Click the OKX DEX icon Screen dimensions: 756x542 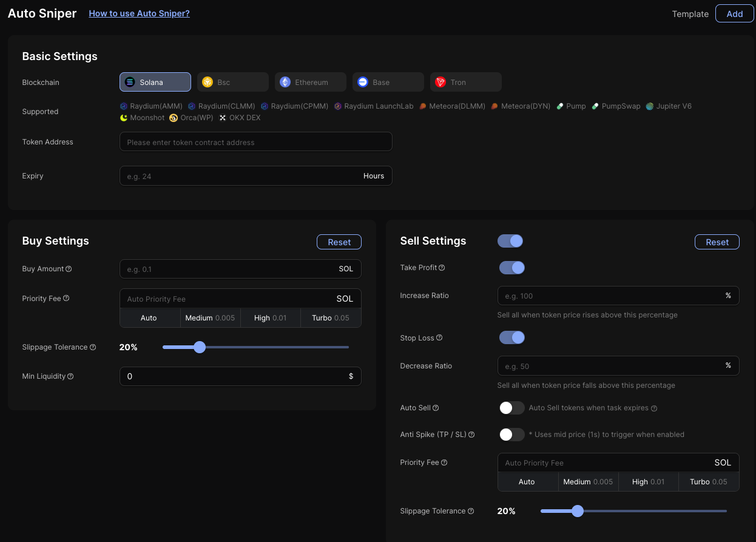(x=223, y=118)
